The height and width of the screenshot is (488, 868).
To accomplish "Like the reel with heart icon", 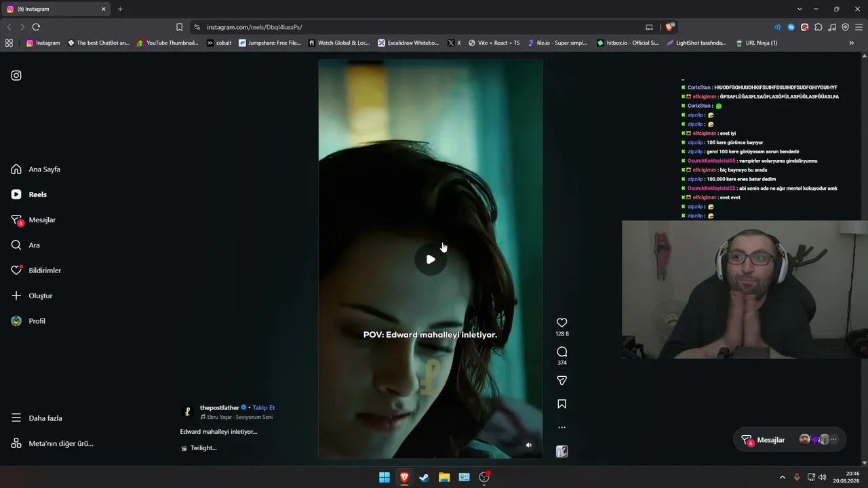I will pos(561,323).
